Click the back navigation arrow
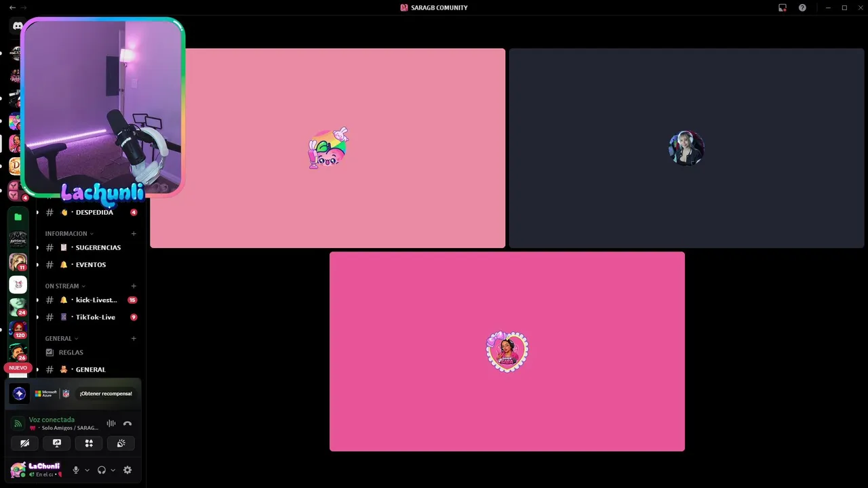The width and height of the screenshot is (868, 488). click(12, 7)
